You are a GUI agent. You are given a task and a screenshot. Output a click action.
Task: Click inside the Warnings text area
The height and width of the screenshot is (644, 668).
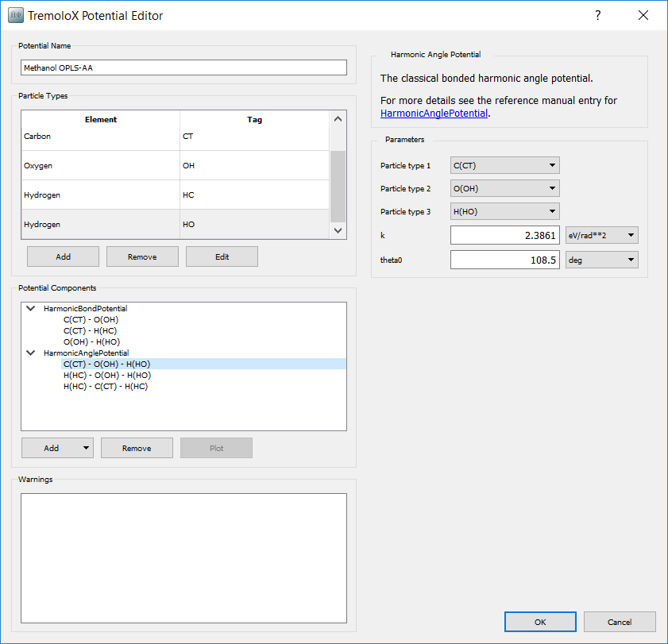(183, 558)
